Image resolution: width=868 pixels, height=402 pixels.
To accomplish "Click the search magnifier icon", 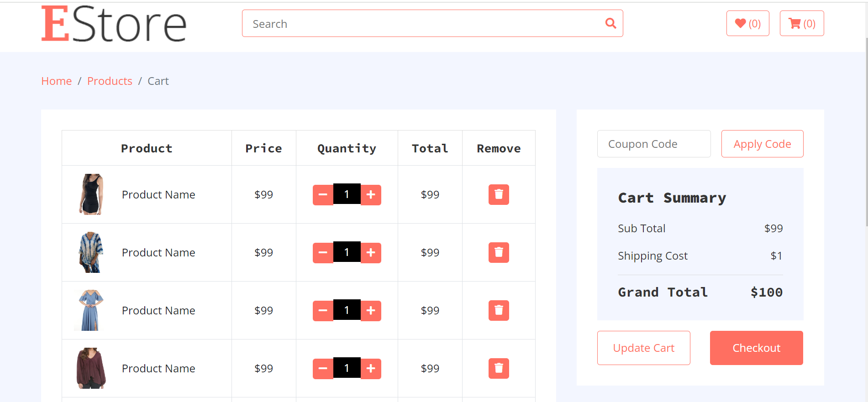I will pyautogui.click(x=610, y=23).
